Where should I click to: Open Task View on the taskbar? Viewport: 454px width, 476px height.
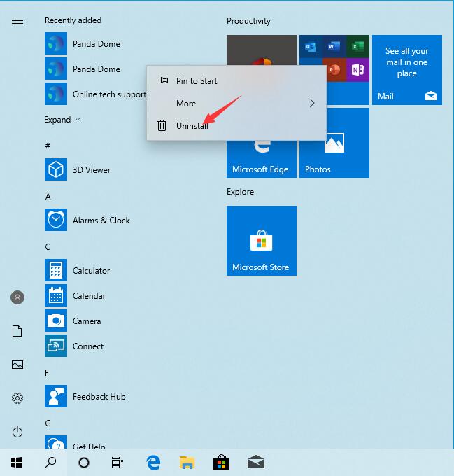(x=117, y=463)
